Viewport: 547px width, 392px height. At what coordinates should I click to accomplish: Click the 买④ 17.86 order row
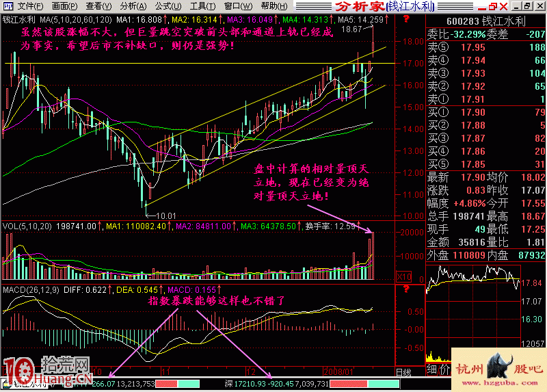(x=486, y=151)
